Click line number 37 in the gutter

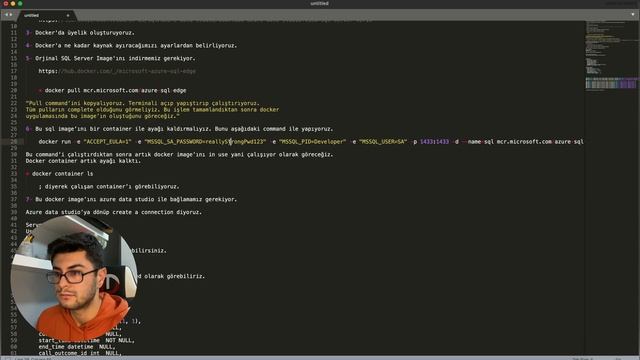point(14,199)
